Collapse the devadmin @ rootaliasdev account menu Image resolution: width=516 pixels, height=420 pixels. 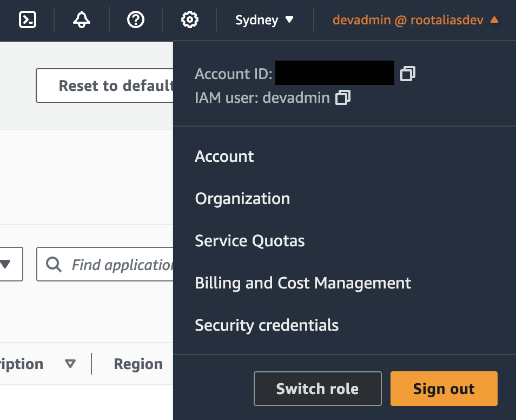pyautogui.click(x=415, y=20)
